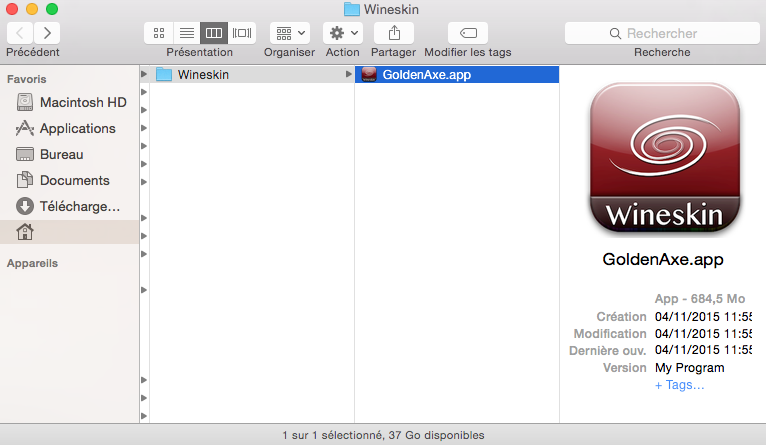This screenshot has width=766, height=445.
Task: Click the + Tags… link
Action: click(680, 385)
